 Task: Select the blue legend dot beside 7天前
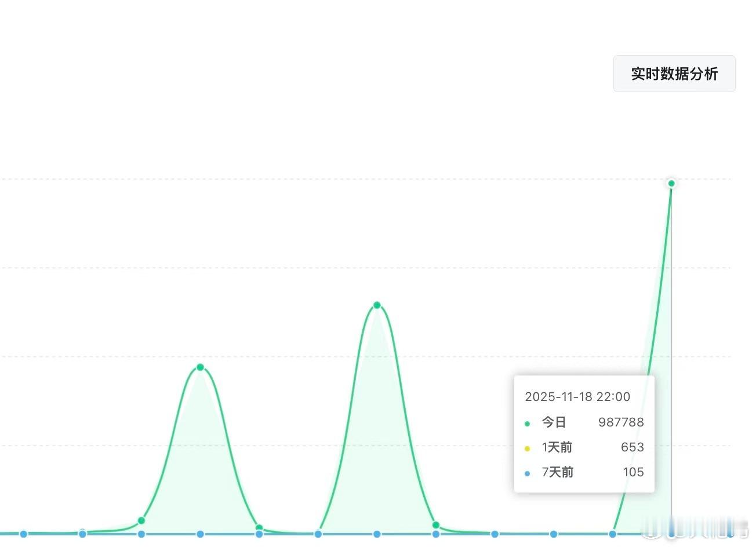(527, 473)
